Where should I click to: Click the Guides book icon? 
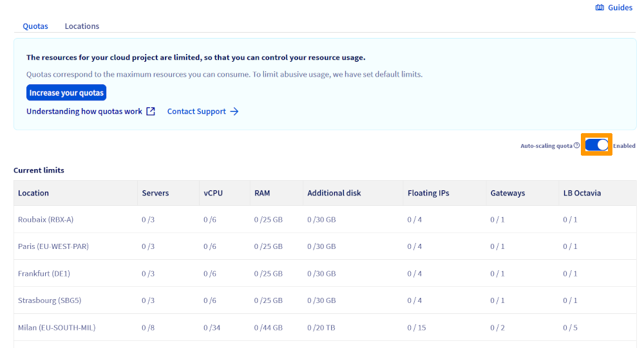click(x=600, y=8)
